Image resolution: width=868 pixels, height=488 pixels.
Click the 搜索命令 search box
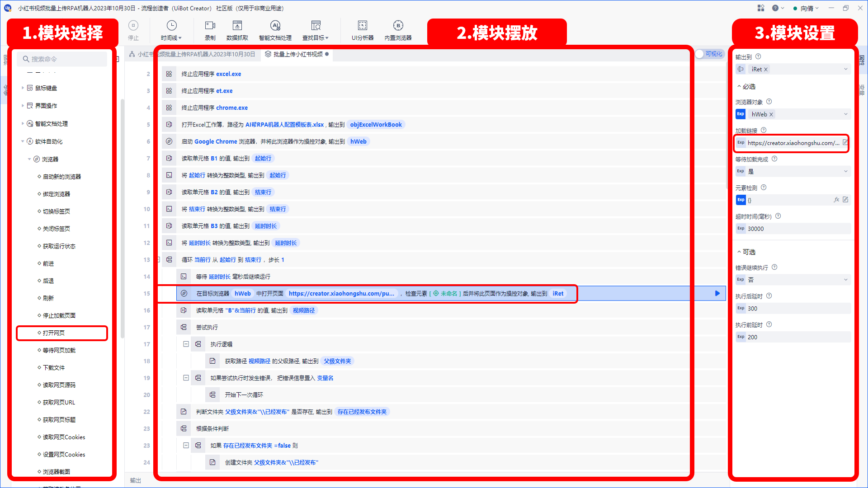(62, 59)
